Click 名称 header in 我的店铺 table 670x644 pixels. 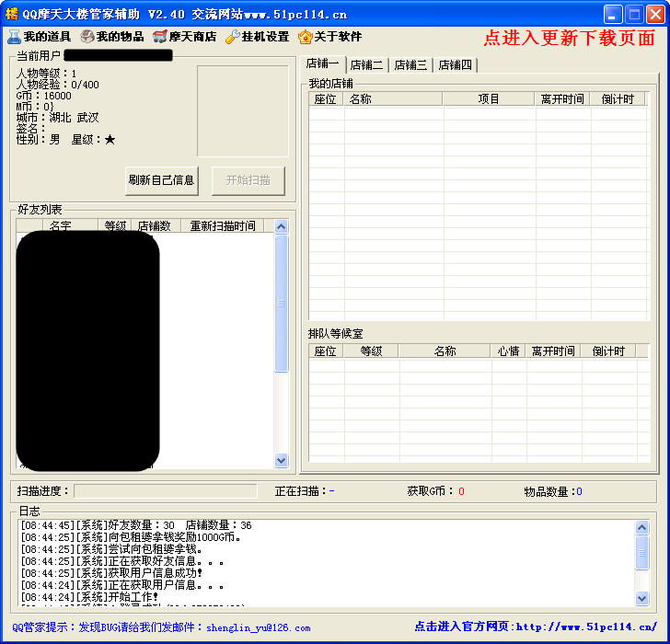pos(393,99)
